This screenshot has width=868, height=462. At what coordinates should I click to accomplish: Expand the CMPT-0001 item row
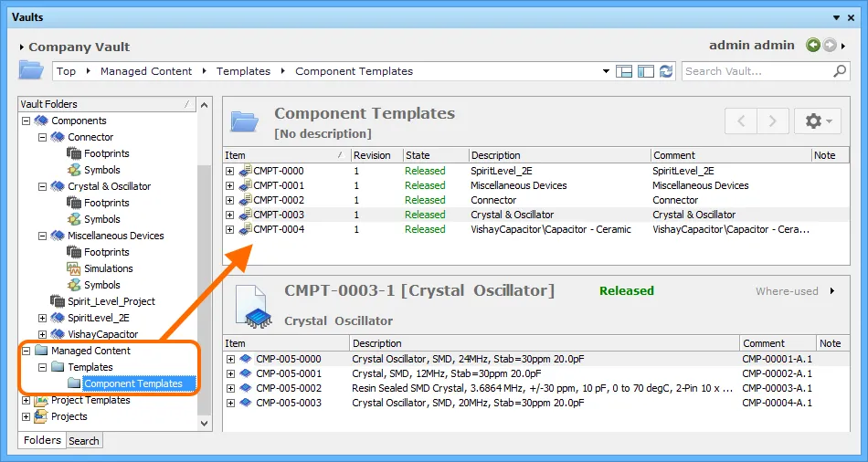click(x=230, y=186)
